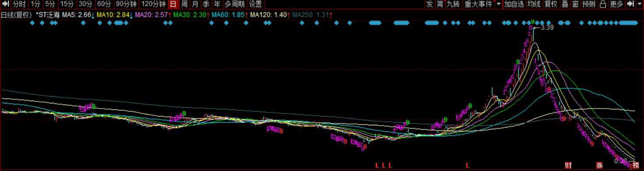The height and width of the screenshot is (171, 644).
Task: Select the 60分 period tab
Action: coord(104,4)
